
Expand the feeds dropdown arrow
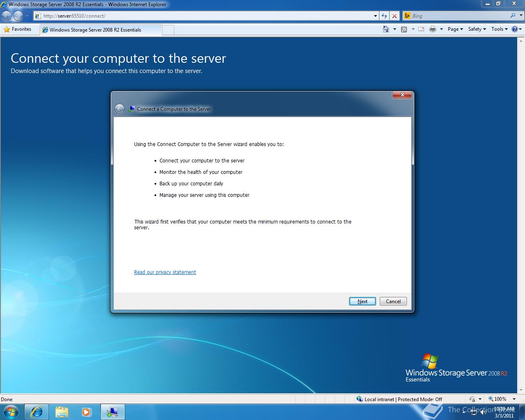pyautogui.click(x=413, y=29)
